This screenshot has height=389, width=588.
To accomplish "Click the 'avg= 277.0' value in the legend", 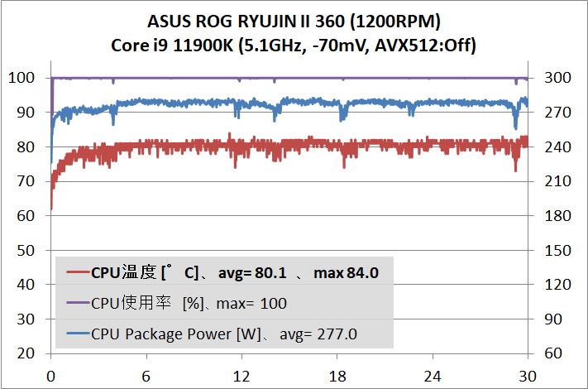I will tap(318, 334).
